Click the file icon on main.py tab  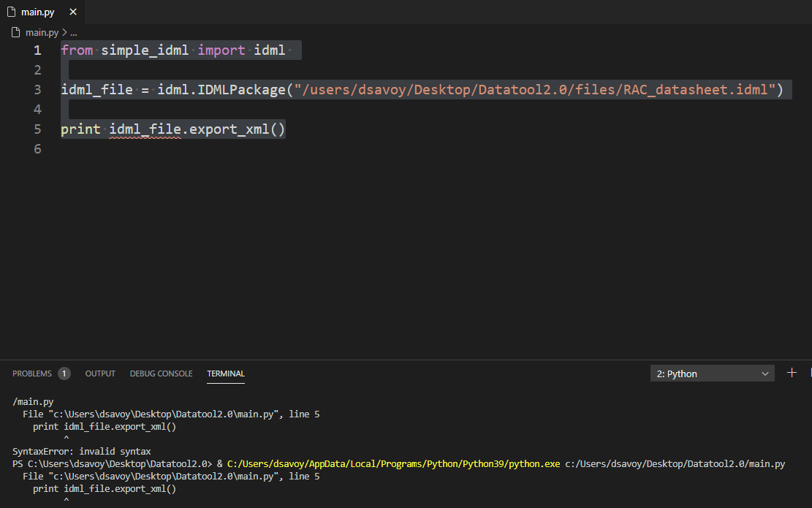click(x=12, y=12)
